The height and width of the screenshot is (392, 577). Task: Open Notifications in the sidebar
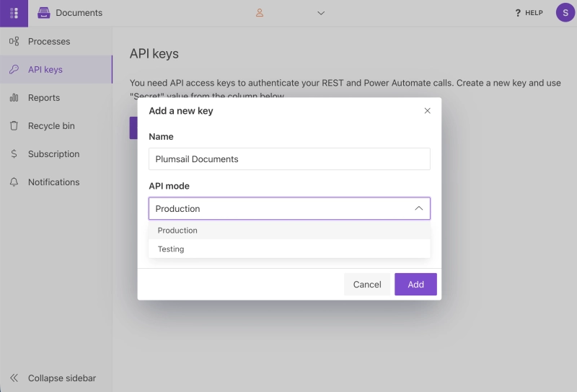56,182
